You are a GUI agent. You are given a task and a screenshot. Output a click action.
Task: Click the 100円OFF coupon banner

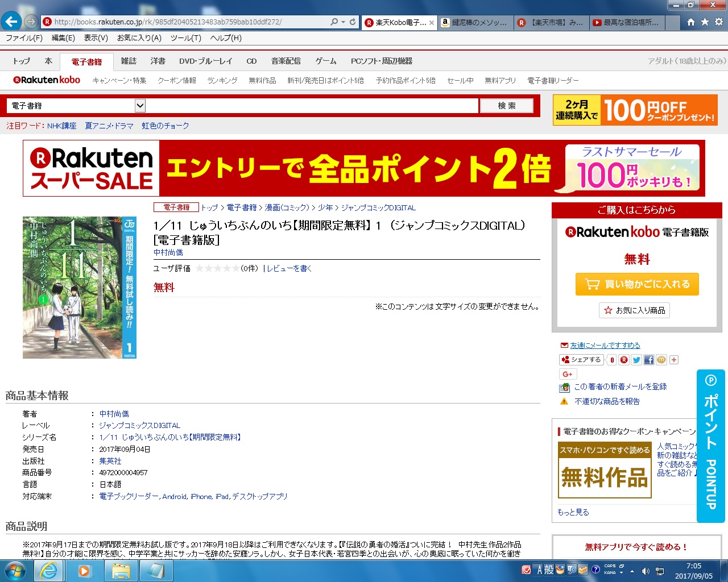[x=635, y=110]
